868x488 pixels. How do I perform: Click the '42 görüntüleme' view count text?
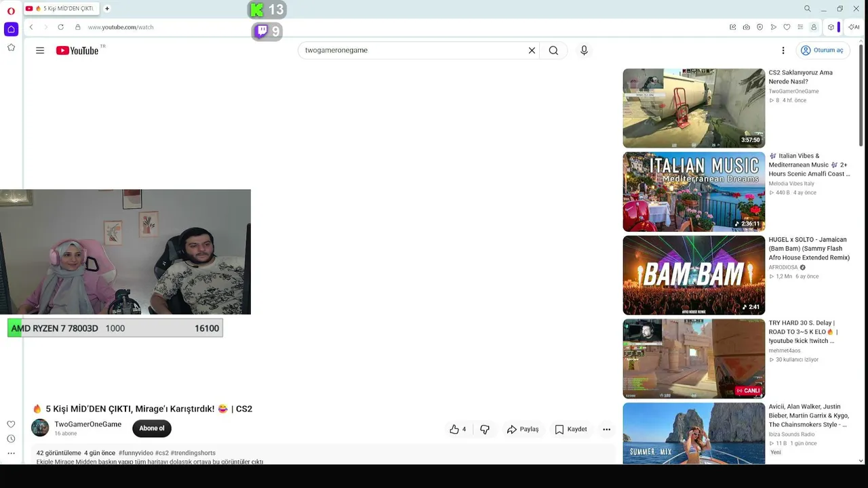(x=59, y=453)
